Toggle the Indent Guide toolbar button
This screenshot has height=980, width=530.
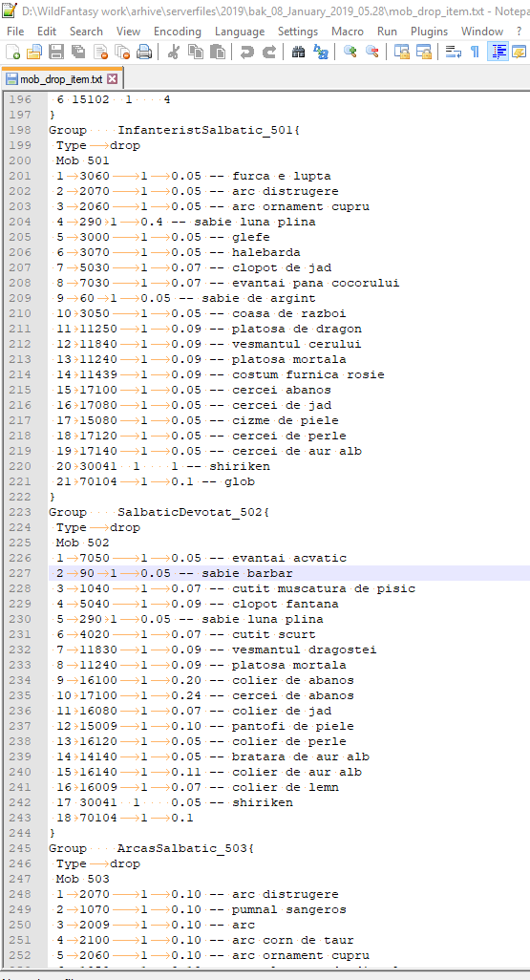click(498, 53)
